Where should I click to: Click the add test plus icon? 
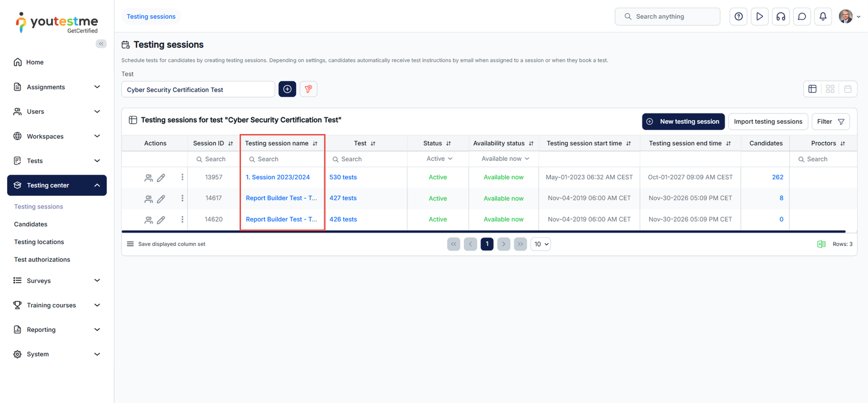pyautogui.click(x=287, y=89)
